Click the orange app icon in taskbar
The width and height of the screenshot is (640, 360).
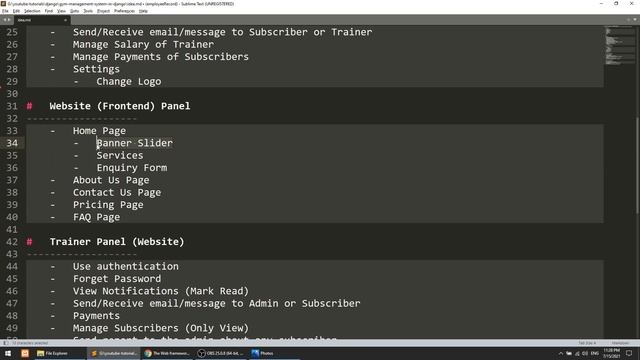tap(25, 353)
